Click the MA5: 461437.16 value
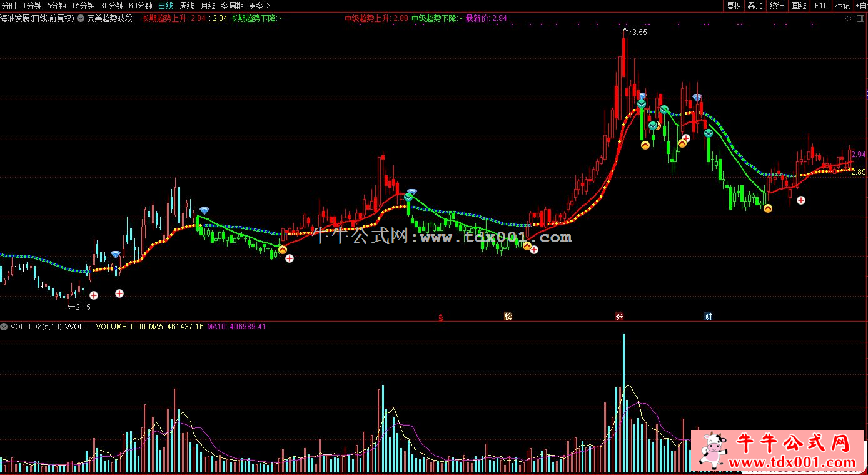This screenshot has width=868, height=475. 176,326
